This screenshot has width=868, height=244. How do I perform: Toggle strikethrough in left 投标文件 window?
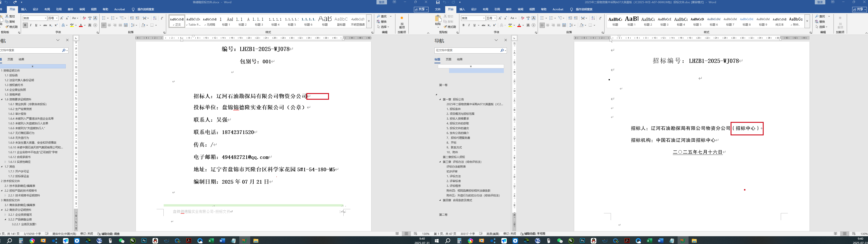[45, 25]
